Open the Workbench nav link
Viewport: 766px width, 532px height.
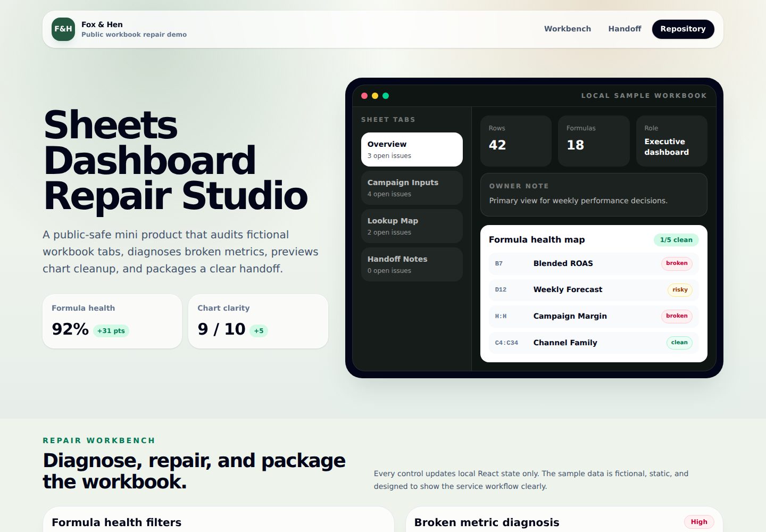pyautogui.click(x=567, y=29)
